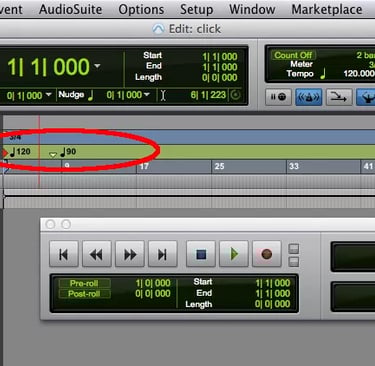Screen dimensions: 375x366
Task: Click Pre-roll amount 1|0|000 field
Action: [x=153, y=283]
